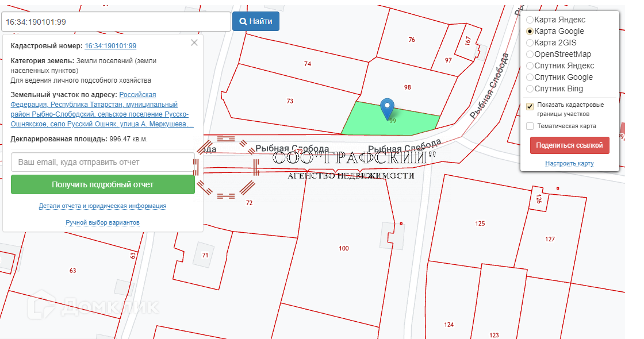
Task: Open cadastral number link 16:34:190101:99
Action: coord(110,46)
